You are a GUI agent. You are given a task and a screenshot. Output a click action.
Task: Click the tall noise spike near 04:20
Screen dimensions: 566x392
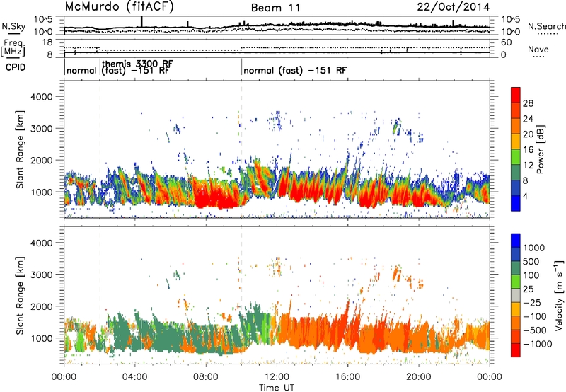(x=141, y=22)
